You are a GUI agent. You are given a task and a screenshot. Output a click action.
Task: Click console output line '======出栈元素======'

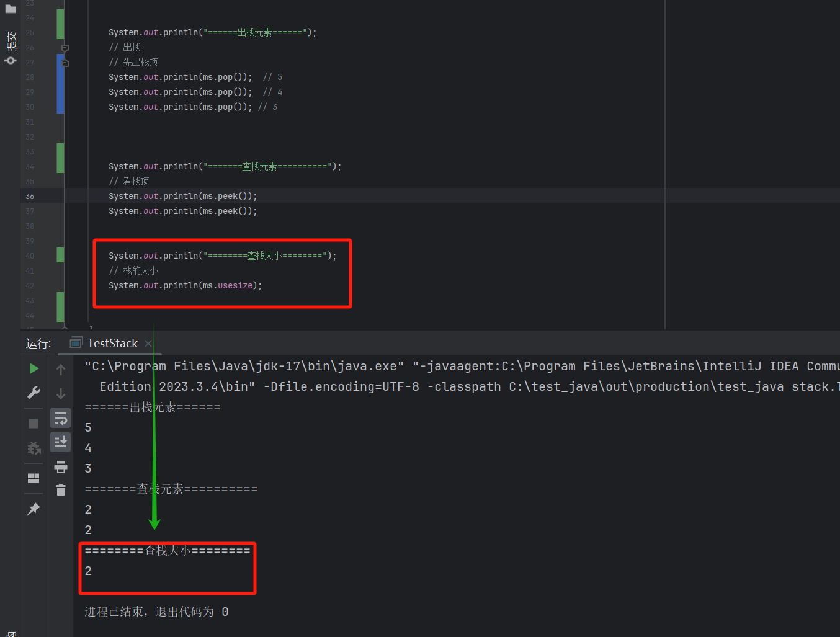(x=153, y=408)
